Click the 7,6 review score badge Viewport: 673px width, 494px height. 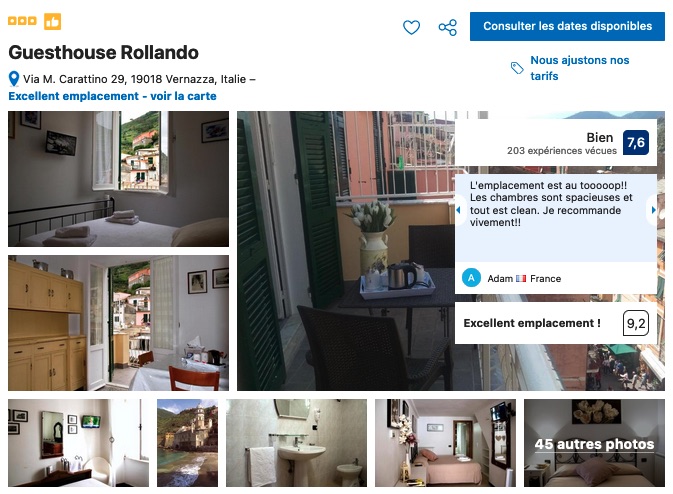(636, 142)
